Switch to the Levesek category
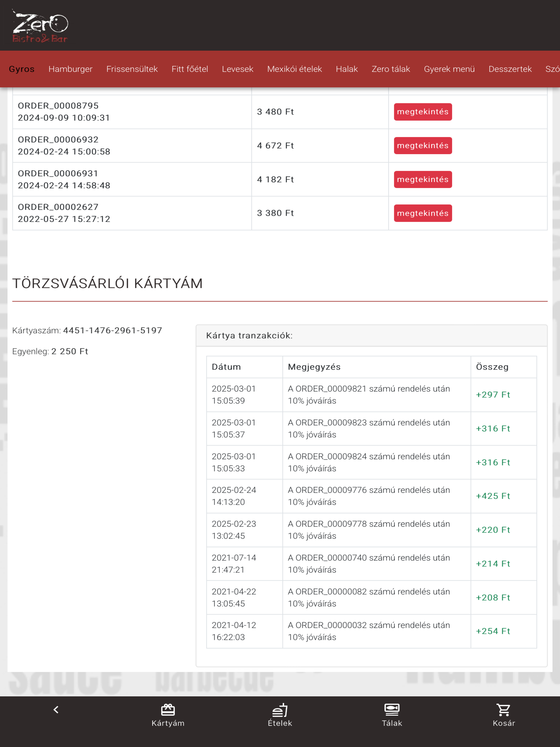The height and width of the screenshot is (747, 560). (237, 69)
